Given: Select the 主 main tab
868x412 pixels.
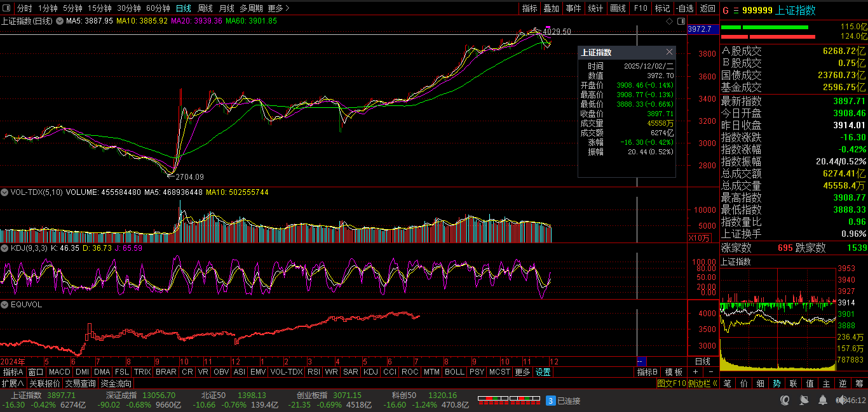Looking at the screenshot, I should point(826,383).
